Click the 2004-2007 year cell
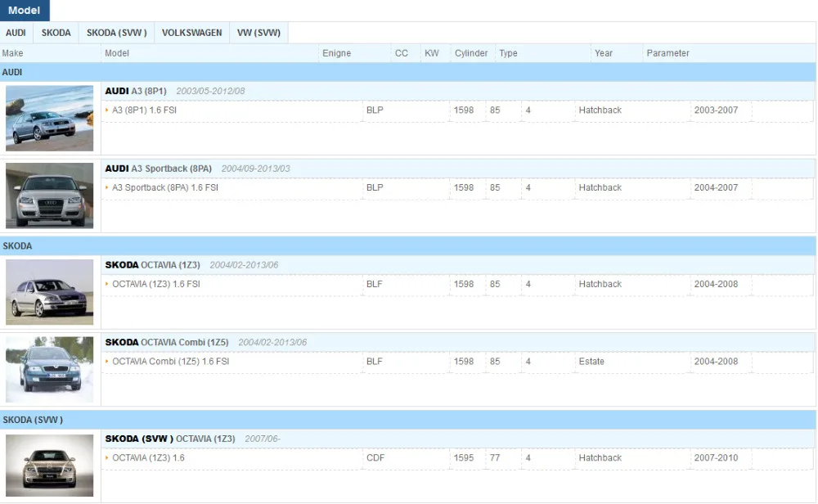The image size is (818, 504). coord(716,188)
